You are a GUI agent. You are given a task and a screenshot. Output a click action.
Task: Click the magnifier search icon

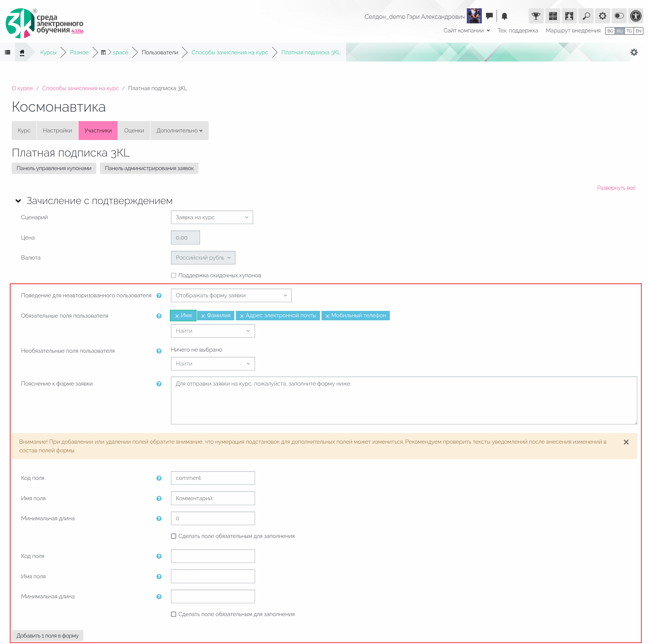[586, 16]
